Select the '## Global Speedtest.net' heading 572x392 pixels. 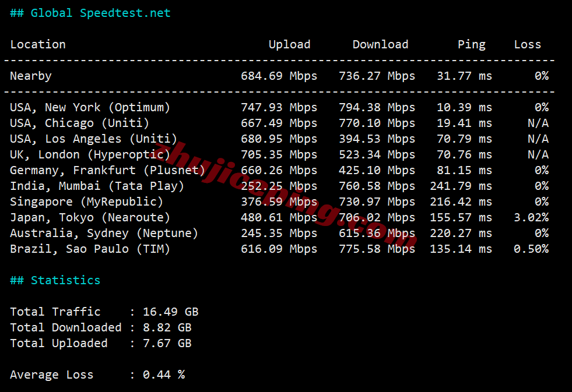pyautogui.click(x=90, y=13)
